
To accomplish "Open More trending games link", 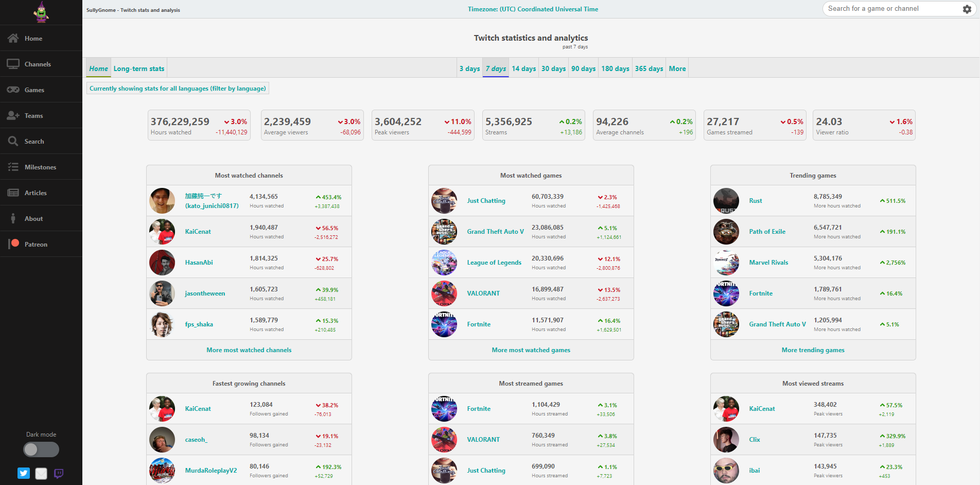I will [813, 350].
